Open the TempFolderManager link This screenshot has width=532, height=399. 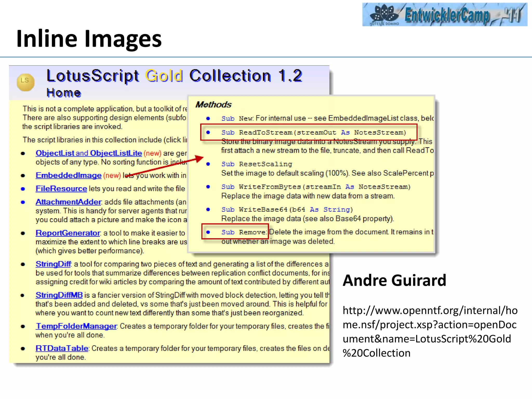76,326
